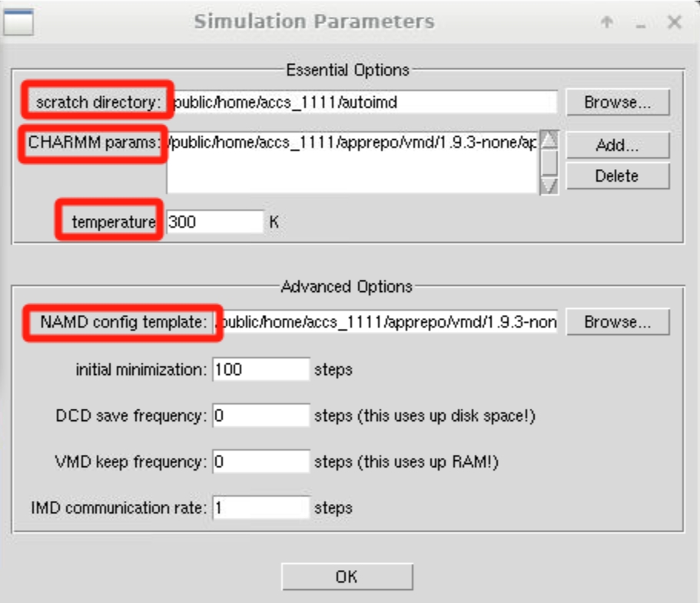700x603 pixels.
Task: Confirm with the OK button
Action: click(347, 577)
